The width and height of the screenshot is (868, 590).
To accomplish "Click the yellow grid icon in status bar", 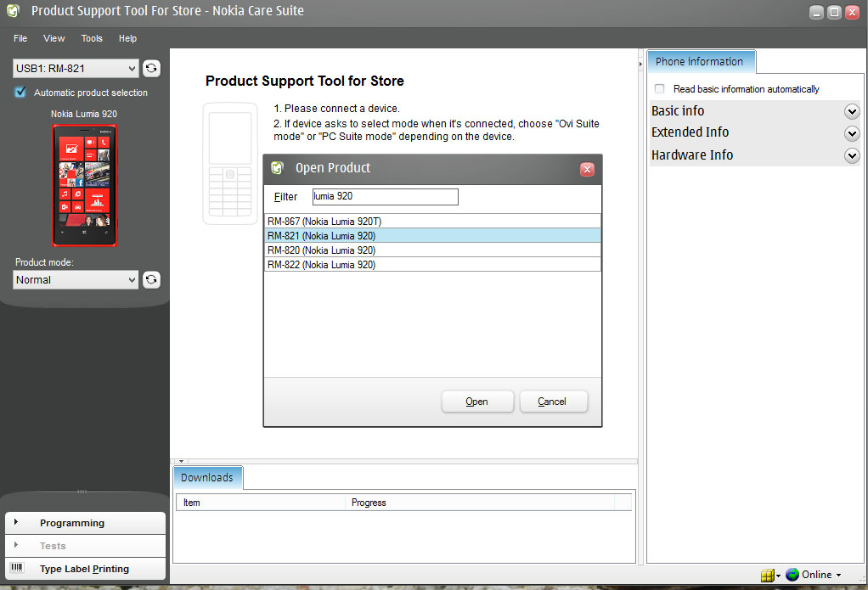I will 767,576.
